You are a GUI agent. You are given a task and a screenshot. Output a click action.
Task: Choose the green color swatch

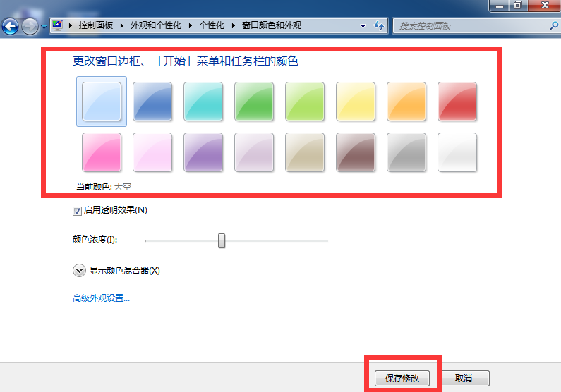click(254, 102)
